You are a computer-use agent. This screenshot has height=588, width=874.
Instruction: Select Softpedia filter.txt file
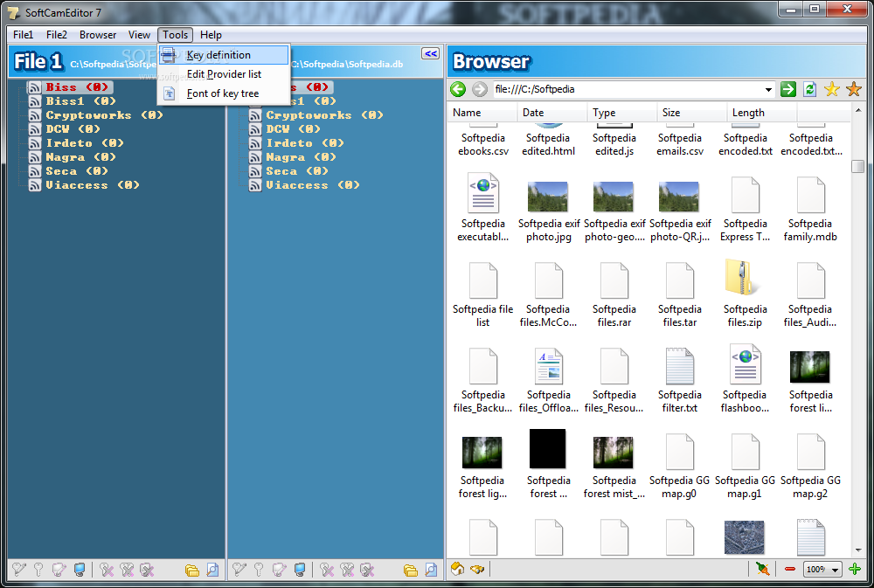[679, 380]
